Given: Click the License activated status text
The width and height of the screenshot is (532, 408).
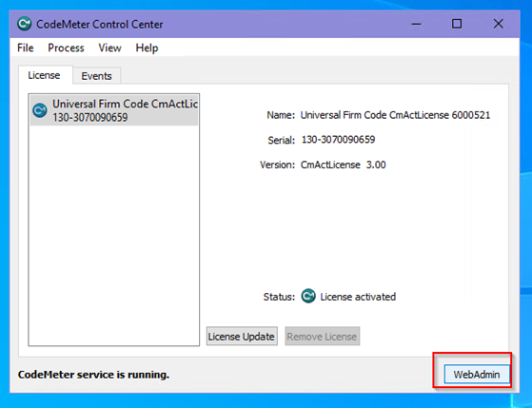Looking at the screenshot, I should pyautogui.click(x=358, y=297).
